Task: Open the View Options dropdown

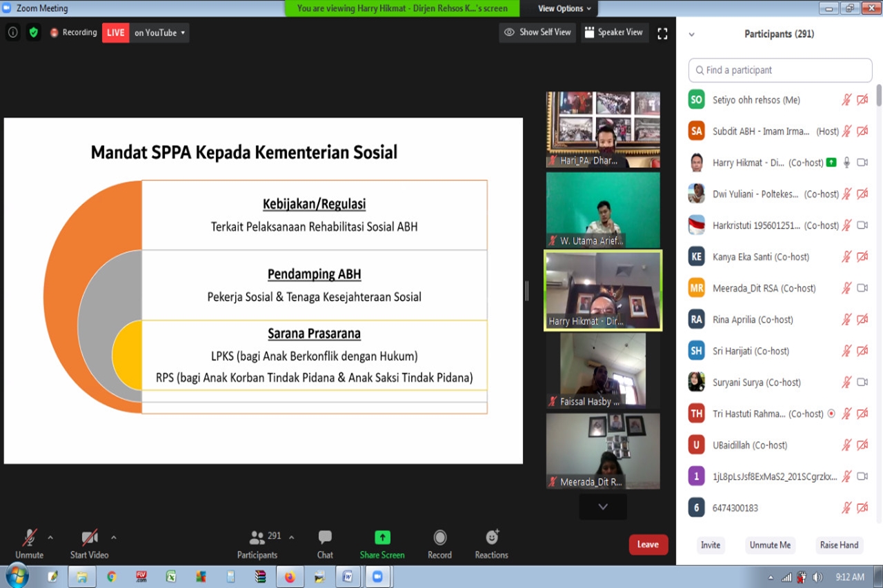Action: coord(565,8)
